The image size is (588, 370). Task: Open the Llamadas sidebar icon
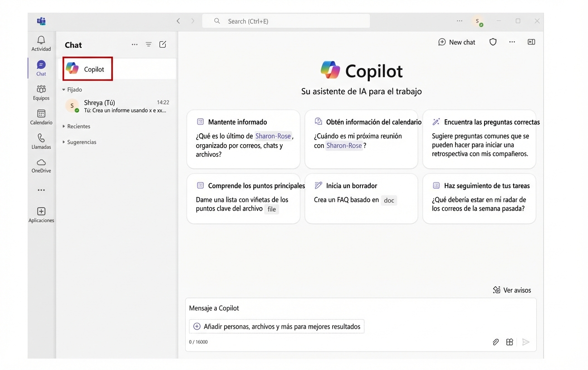41,141
